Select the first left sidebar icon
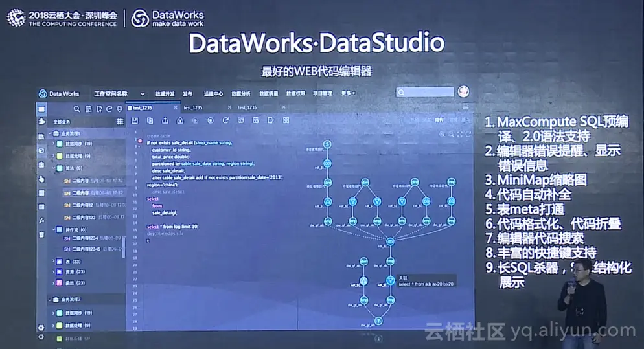 [x=41, y=109]
